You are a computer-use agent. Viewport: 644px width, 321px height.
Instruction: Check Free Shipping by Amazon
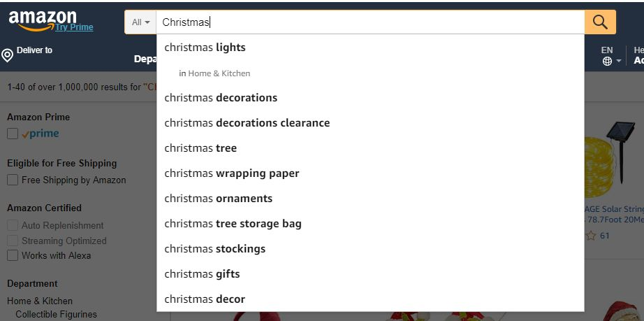(13, 180)
